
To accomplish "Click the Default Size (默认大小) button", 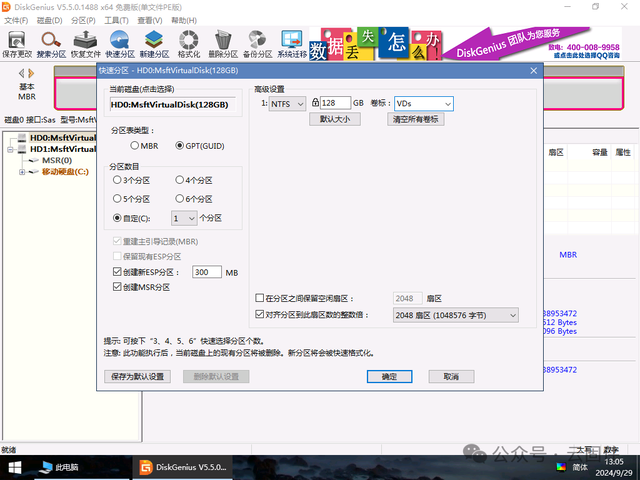I will (x=335, y=119).
